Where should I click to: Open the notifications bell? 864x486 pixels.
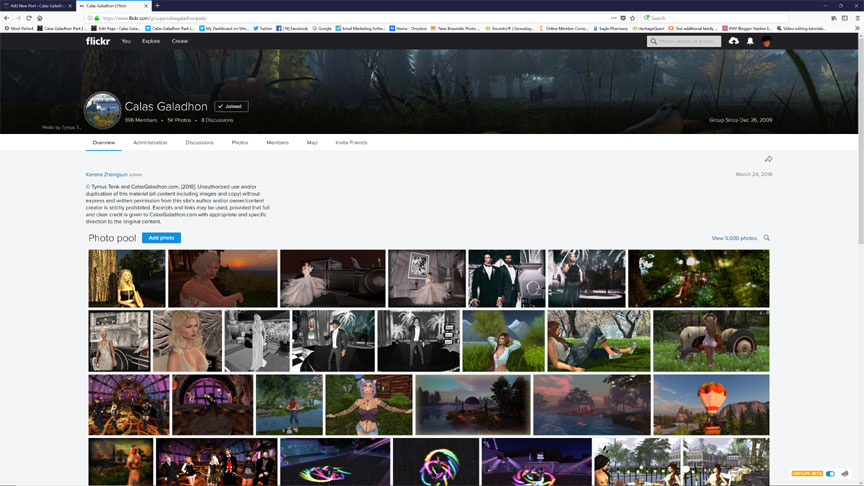click(750, 41)
